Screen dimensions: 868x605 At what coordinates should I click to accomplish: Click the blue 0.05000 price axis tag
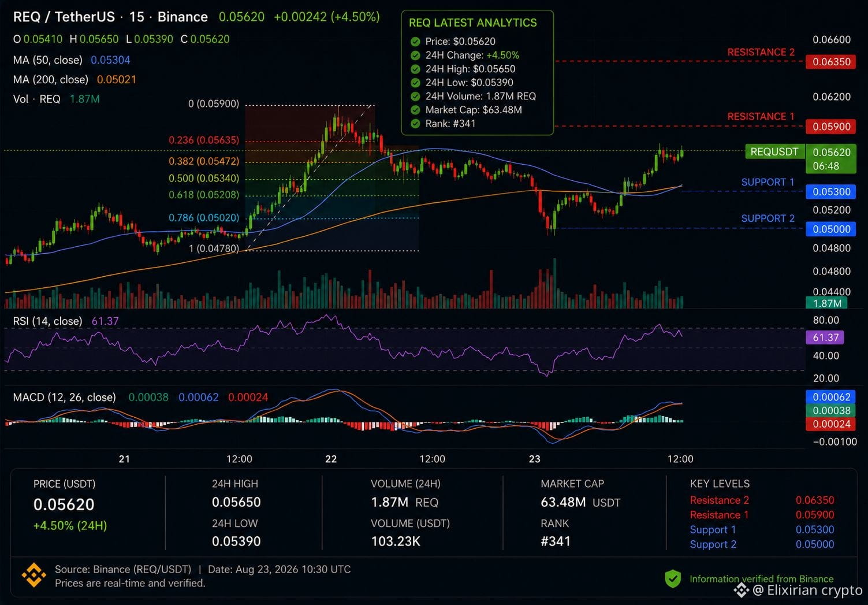(831, 229)
